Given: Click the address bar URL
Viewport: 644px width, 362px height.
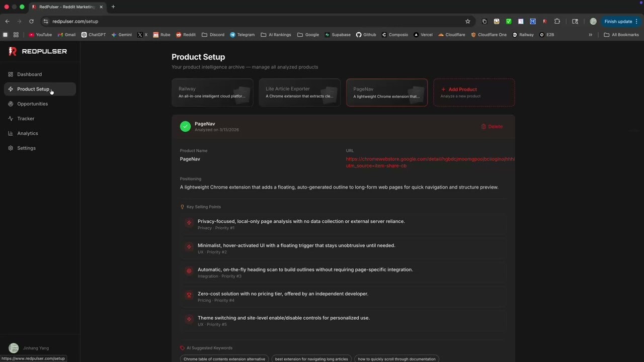Looking at the screenshot, I should (75, 21).
